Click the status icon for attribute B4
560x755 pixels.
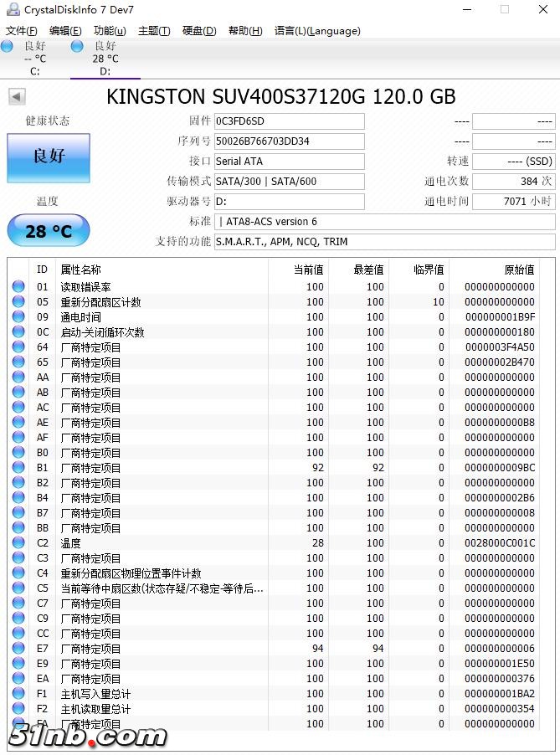click(x=18, y=497)
